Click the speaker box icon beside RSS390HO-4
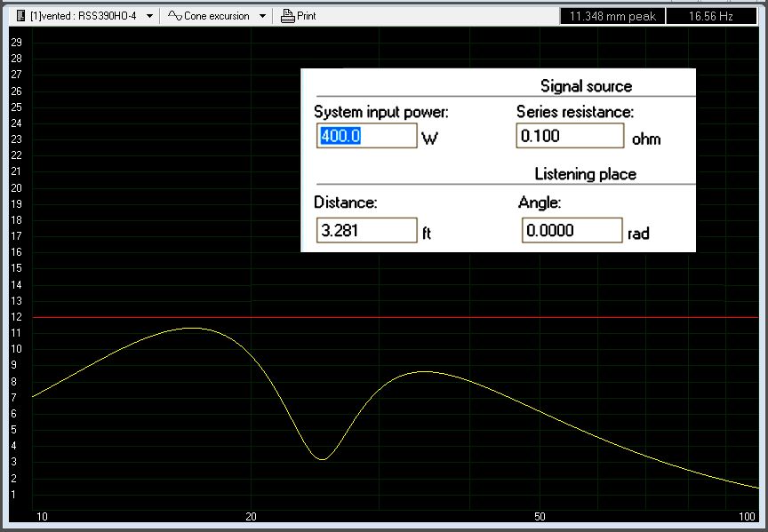 (20, 16)
